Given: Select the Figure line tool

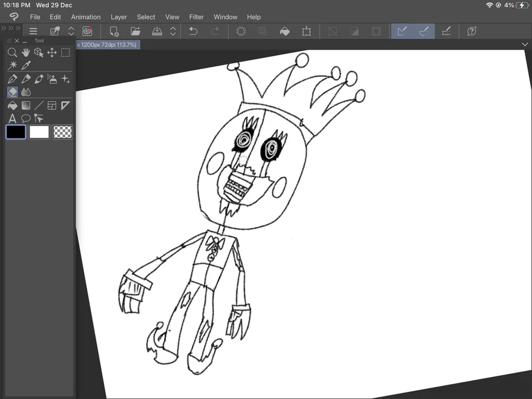Looking at the screenshot, I should tap(38, 106).
